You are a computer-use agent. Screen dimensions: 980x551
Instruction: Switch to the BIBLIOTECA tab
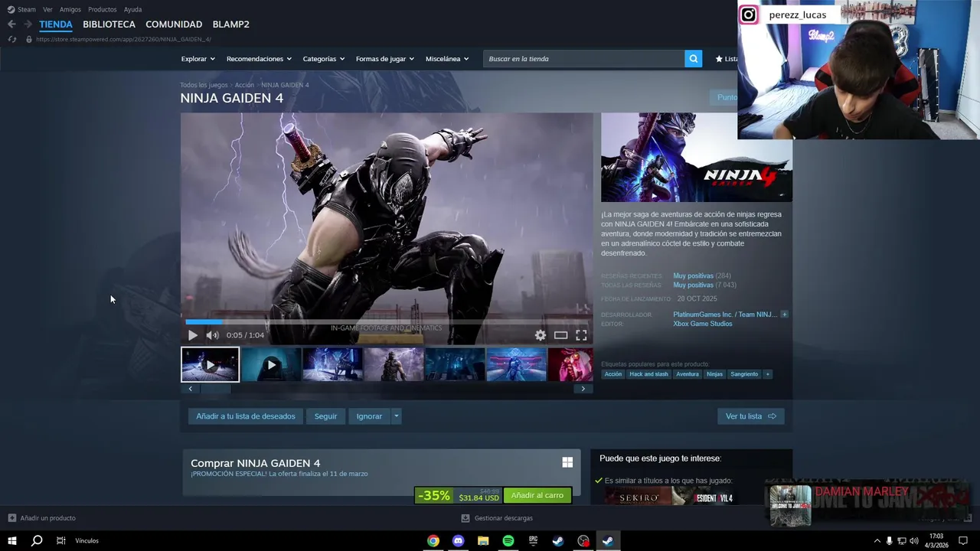[x=109, y=24]
